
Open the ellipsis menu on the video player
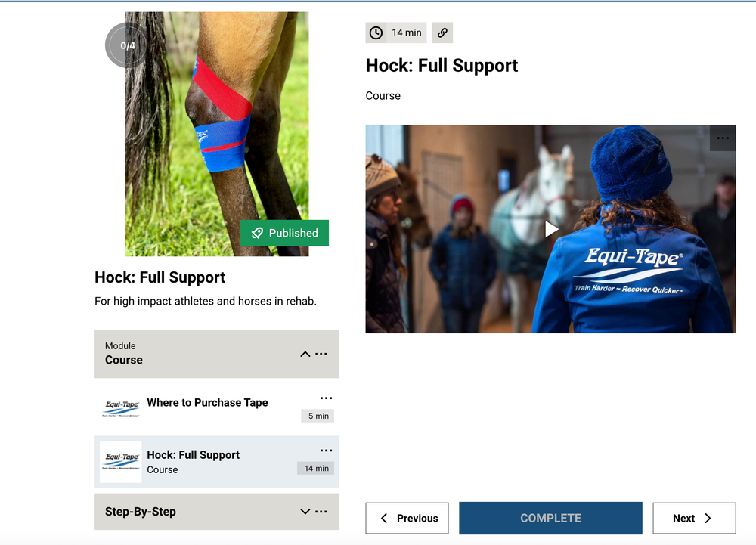click(722, 138)
